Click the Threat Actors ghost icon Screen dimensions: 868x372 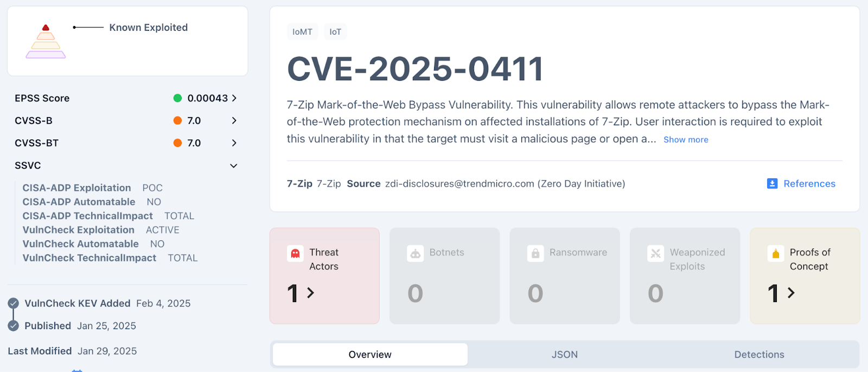coord(294,253)
